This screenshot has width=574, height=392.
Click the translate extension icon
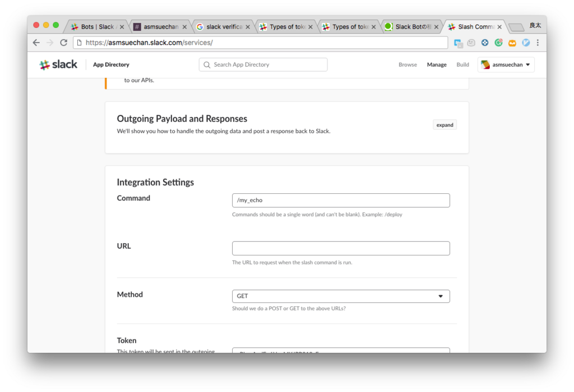tap(458, 43)
